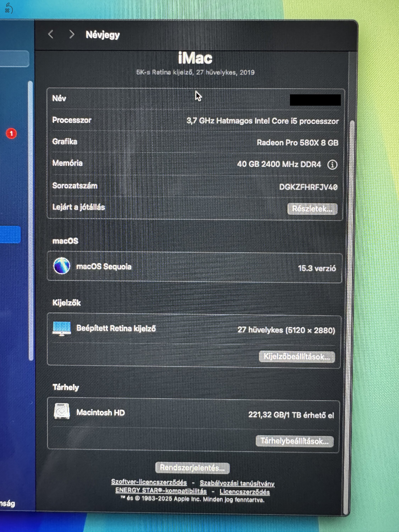Click the Kijelzők section heading
Image resolution: width=399 pixels, height=532 pixels.
tap(67, 303)
